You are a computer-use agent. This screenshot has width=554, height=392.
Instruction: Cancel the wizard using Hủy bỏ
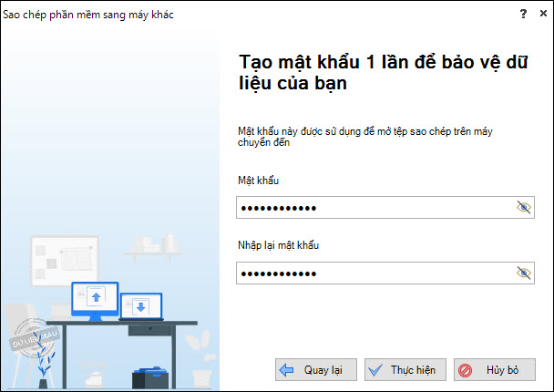coord(495,370)
